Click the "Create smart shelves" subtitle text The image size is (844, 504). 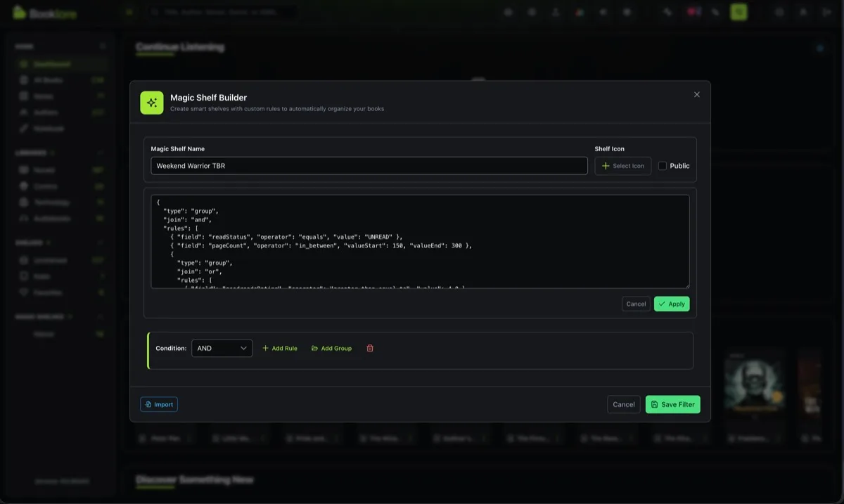pos(277,109)
